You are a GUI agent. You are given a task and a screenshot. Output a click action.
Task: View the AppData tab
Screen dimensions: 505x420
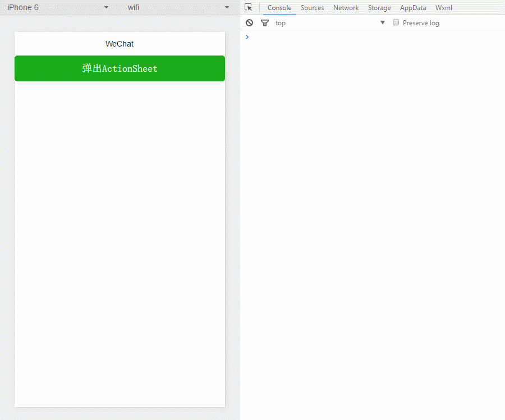(413, 8)
